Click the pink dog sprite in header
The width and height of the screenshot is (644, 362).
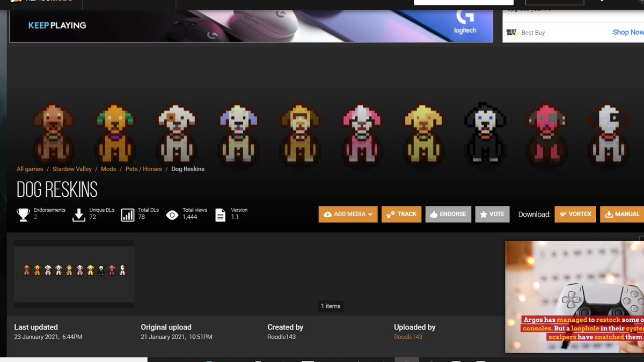362,134
